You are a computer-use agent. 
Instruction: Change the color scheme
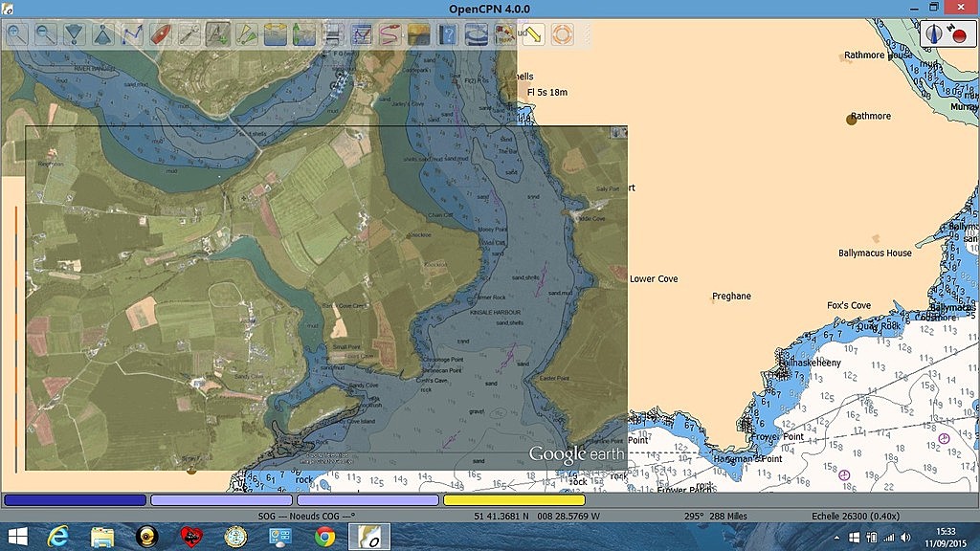419,34
